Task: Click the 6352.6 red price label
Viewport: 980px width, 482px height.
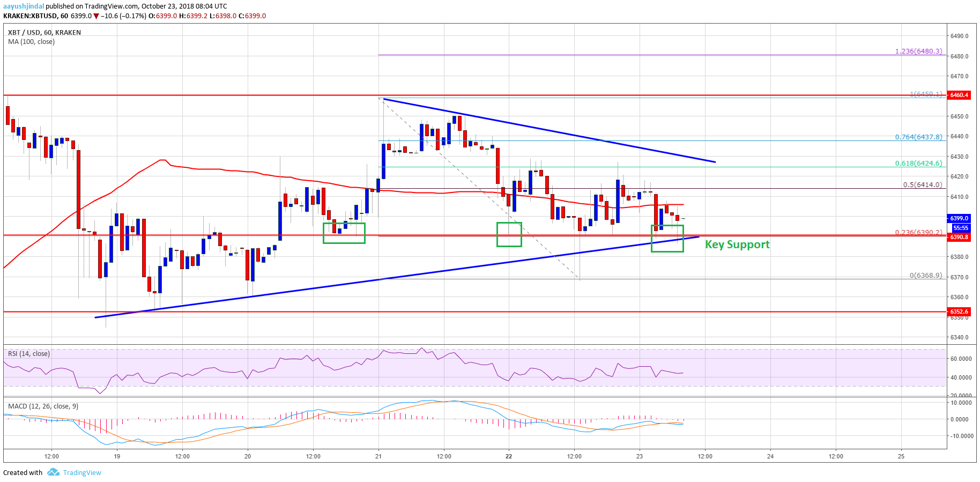Action: coord(959,312)
